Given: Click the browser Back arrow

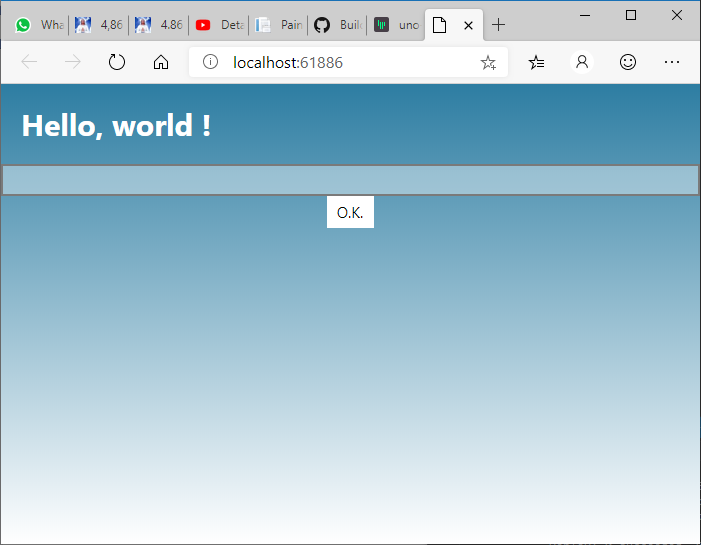Looking at the screenshot, I should [29, 62].
